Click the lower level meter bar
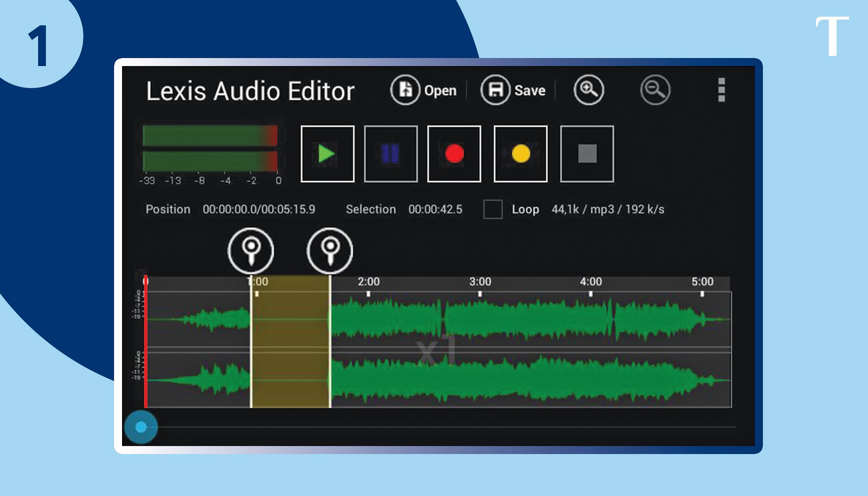This screenshot has width=868, height=496. tap(210, 161)
